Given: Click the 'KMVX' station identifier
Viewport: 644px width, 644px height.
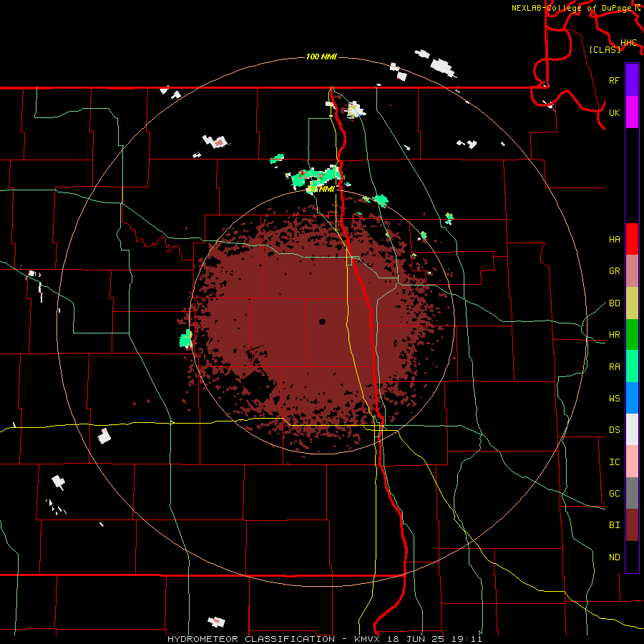Looking at the screenshot, I should tap(368, 639).
